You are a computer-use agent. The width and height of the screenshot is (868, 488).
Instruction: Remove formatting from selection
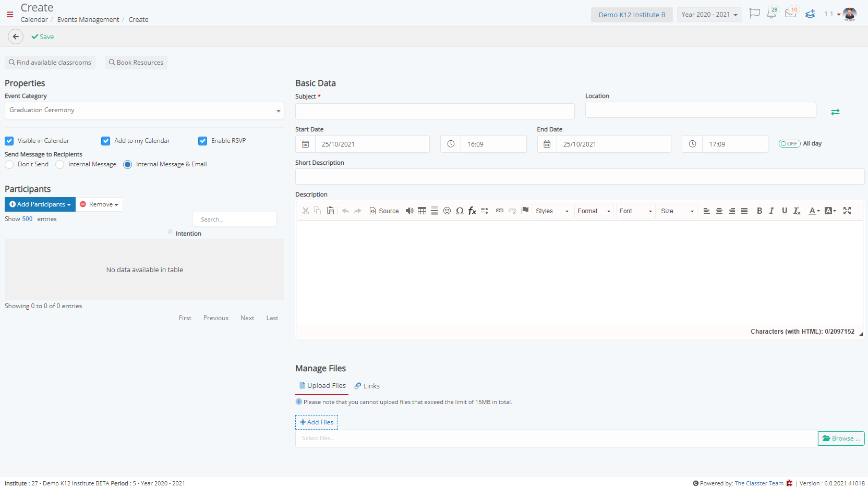click(797, 211)
